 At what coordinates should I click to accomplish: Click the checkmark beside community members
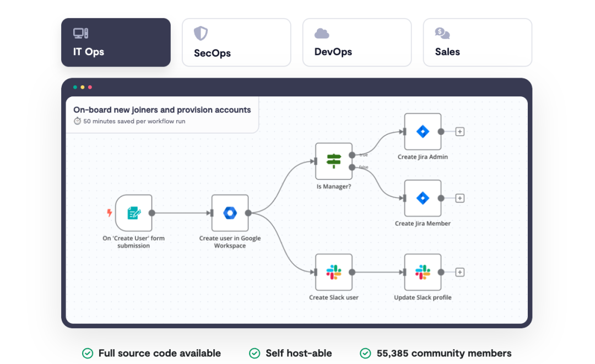pyautogui.click(x=365, y=354)
